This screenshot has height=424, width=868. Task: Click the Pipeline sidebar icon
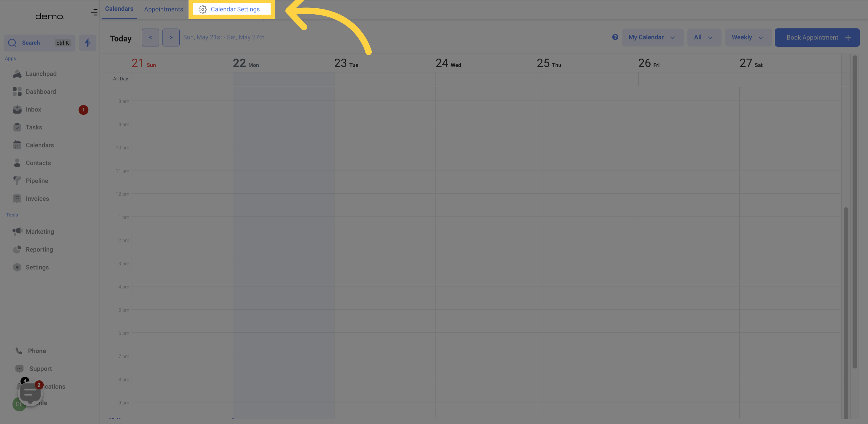(17, 181)
